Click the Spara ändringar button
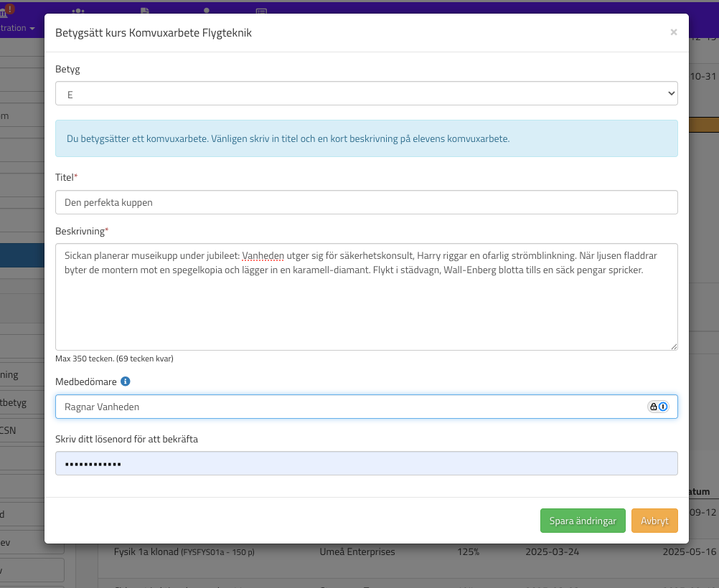 click(x=583, y=521)
